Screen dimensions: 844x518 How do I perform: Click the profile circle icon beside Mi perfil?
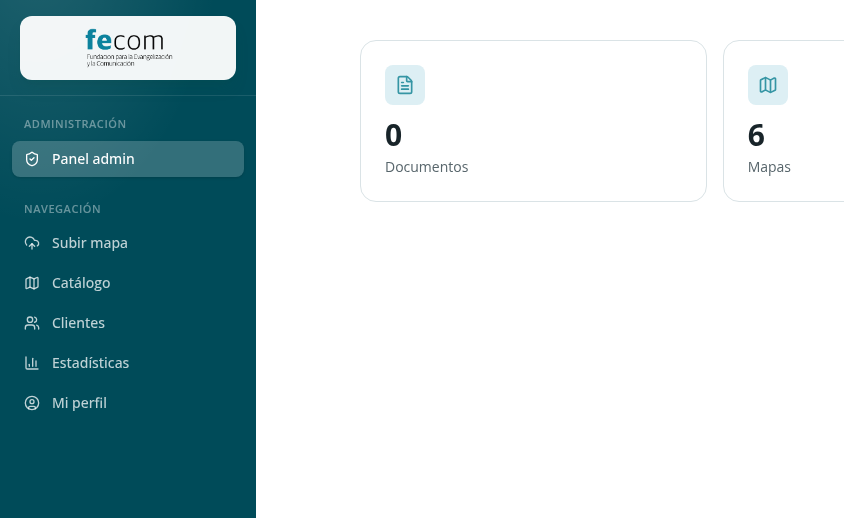[32, 403]
